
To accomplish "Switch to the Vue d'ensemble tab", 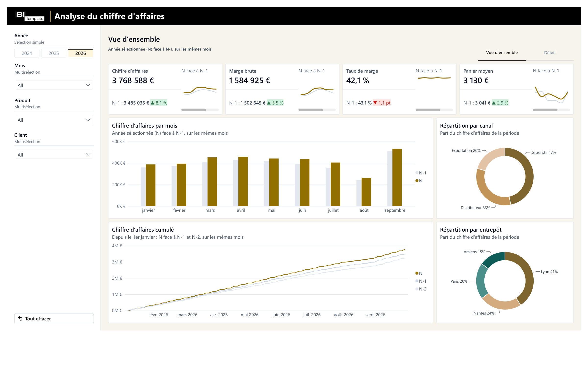I will tap(502, 53).
